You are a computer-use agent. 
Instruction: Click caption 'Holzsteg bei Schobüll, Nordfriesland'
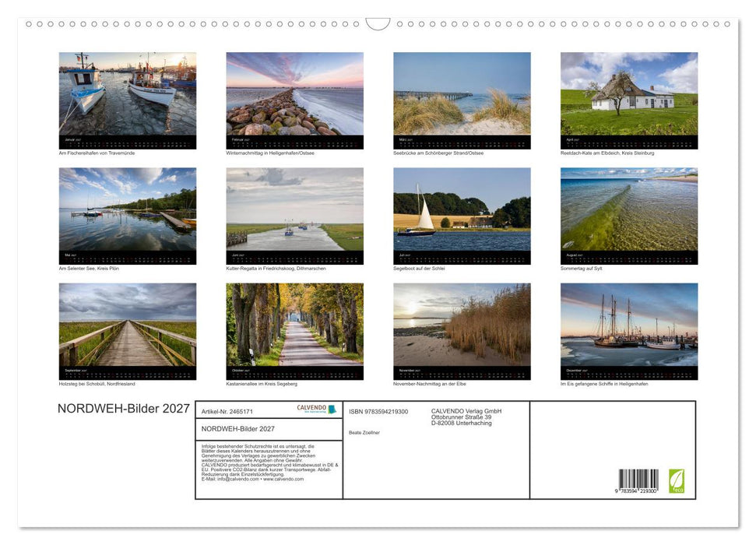[x=97, y=384]
